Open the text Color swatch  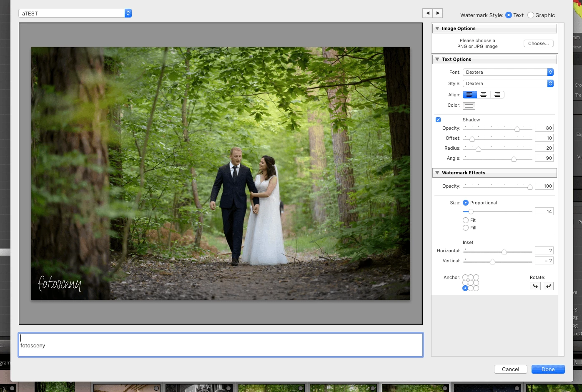(x=469, y=106)
